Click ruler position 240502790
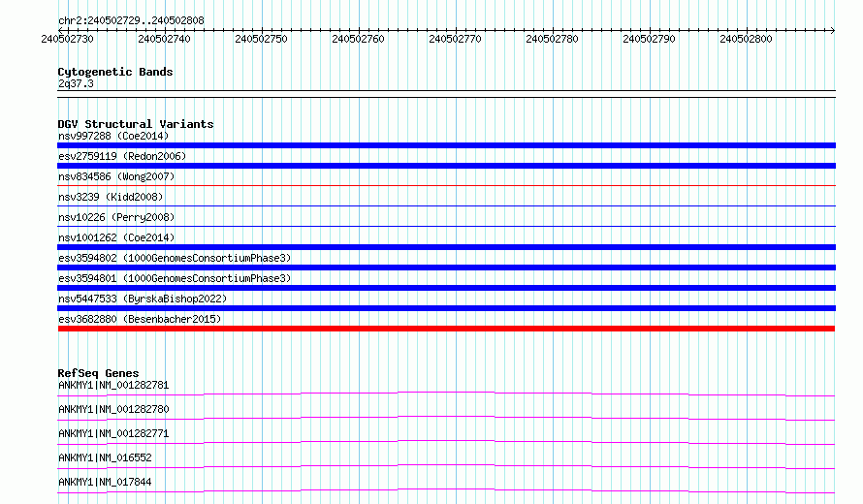This screenshot has height=504, width=863. [x=649, y=39]
